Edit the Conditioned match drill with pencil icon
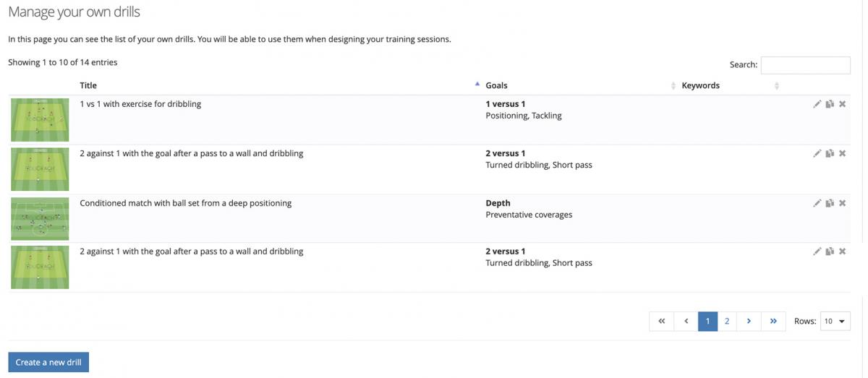Viewport: 868px width, 378px height. point(817,203)
